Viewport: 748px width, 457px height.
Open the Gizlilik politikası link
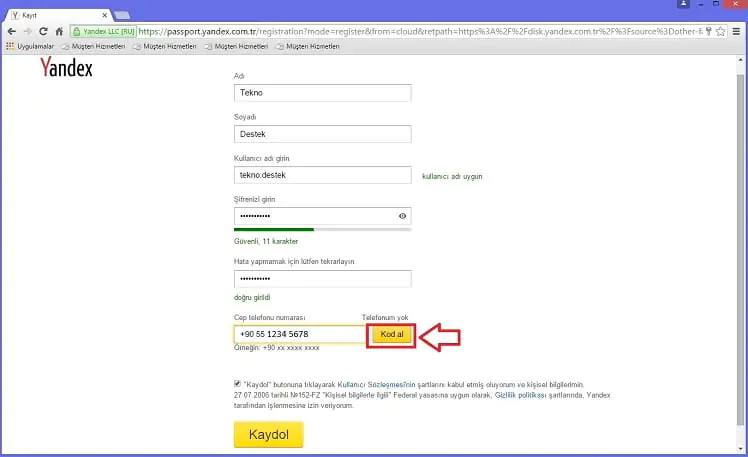(x=520, y=395)
